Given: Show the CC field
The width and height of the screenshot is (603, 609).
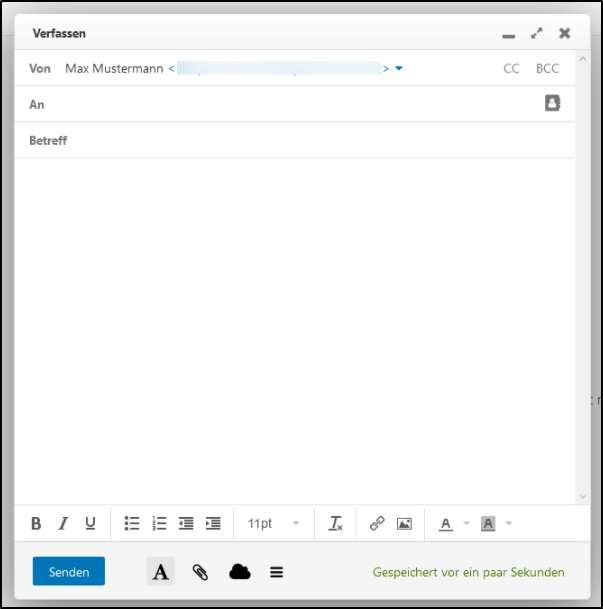Looking at the screenshot, I should (x=511, y=68).
